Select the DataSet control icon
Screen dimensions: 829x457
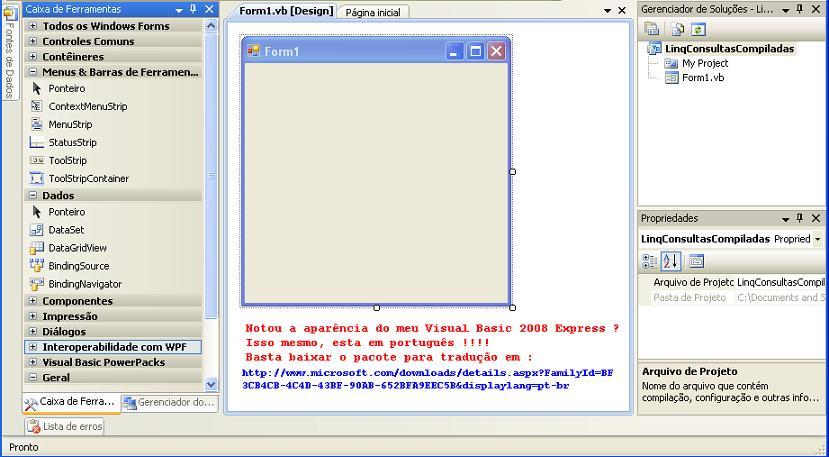tap(36, 230)
